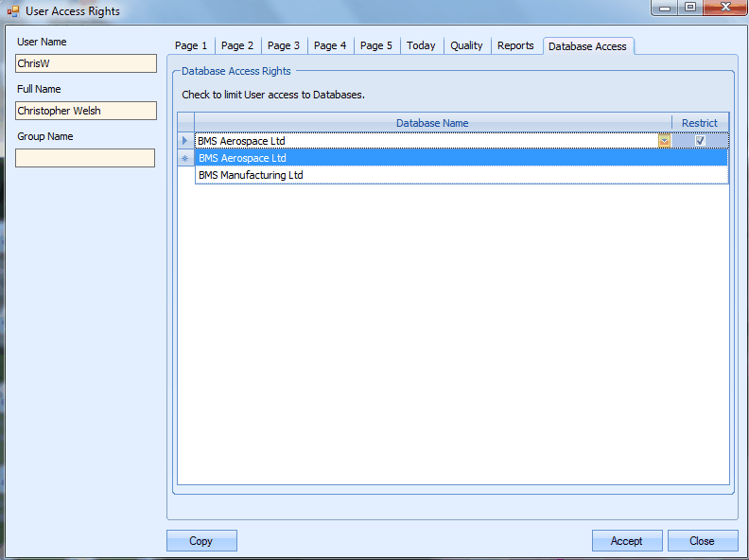The height and width of the screenshot is (560, 749).
Task: Focus the Full Name text field
Action: (85, 111)
